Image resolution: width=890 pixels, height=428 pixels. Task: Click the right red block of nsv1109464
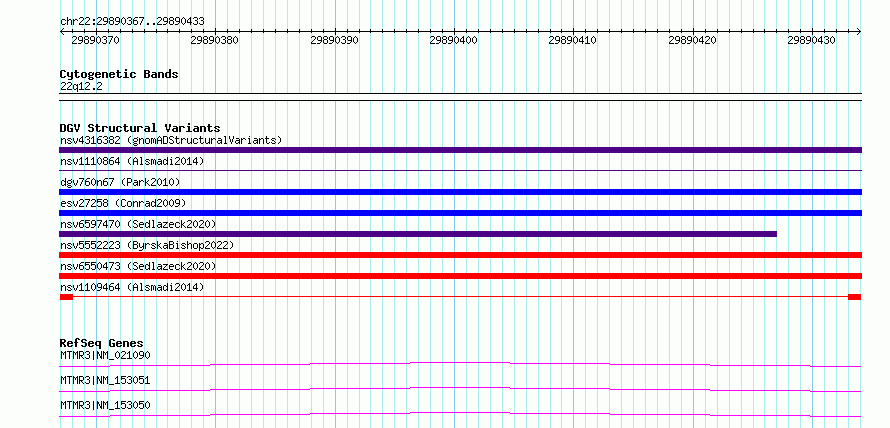855,297
